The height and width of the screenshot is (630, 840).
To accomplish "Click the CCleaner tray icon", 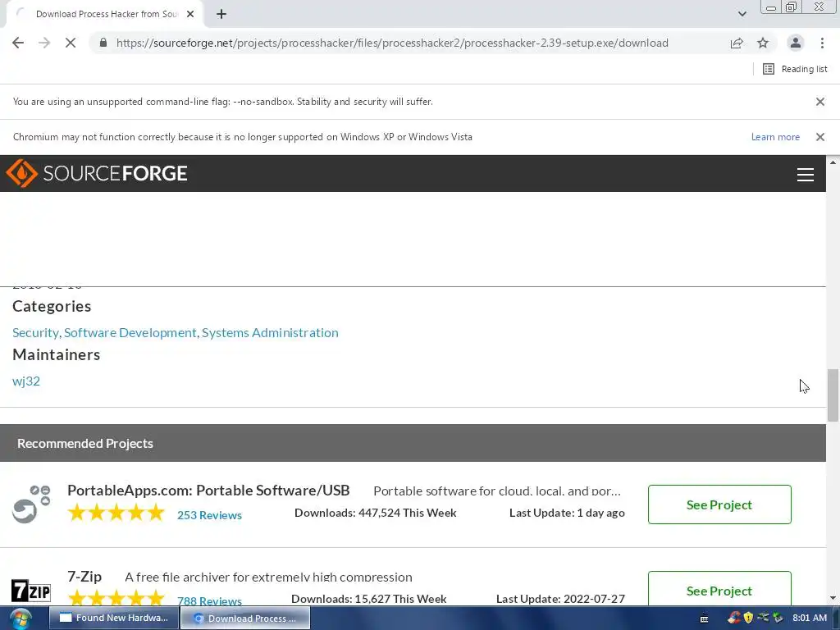I will (x=734, y=618).
